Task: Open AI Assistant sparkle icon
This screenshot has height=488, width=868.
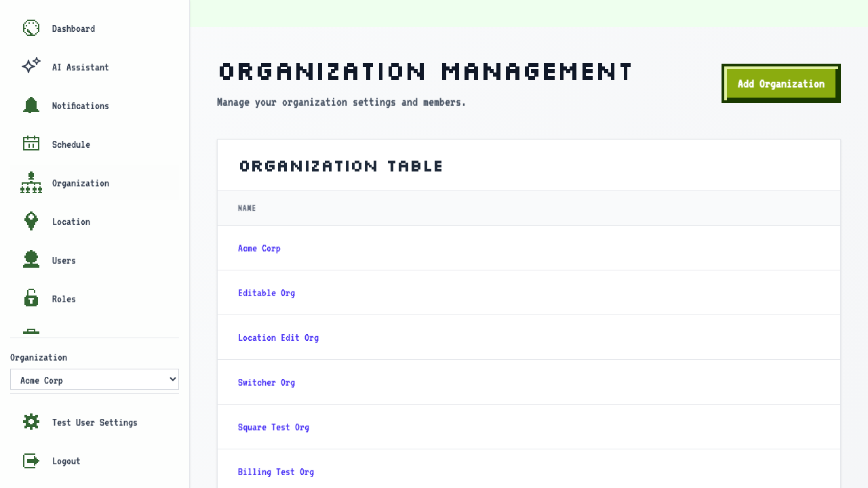Action: 31,66
